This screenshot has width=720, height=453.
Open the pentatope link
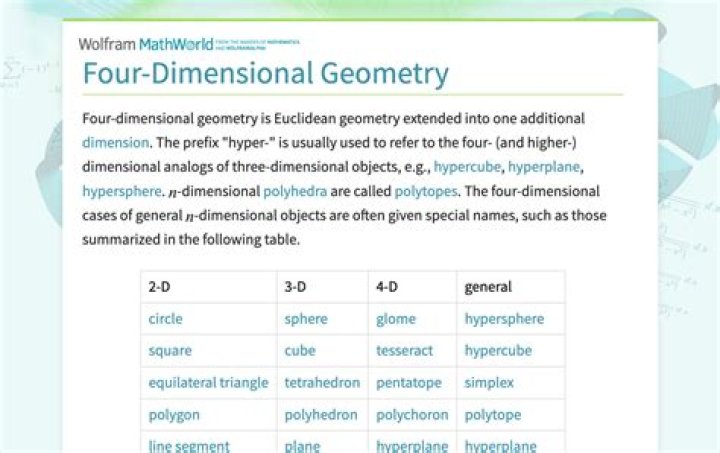click(x=409, y=383)
